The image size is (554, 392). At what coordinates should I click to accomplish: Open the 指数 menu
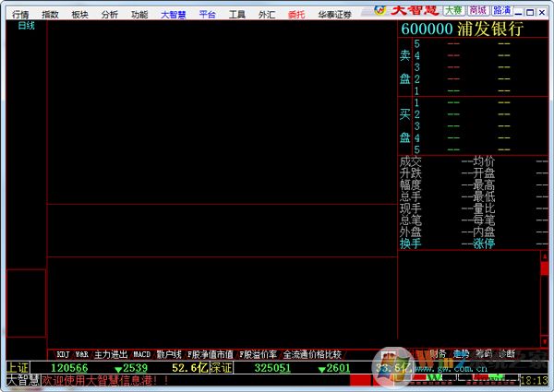tap(50, 15)
